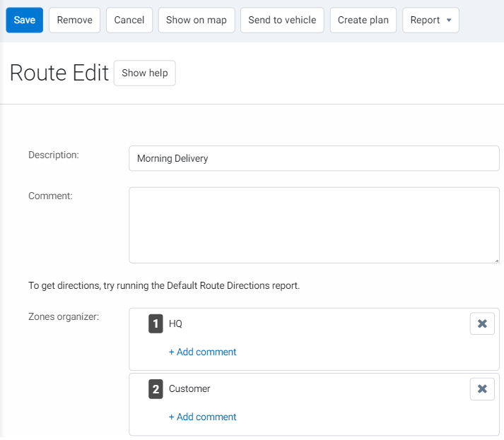Select the HQ zone name
Image resolution: width=504 pixels, height=440 pixels.
(x=175, y=323)
